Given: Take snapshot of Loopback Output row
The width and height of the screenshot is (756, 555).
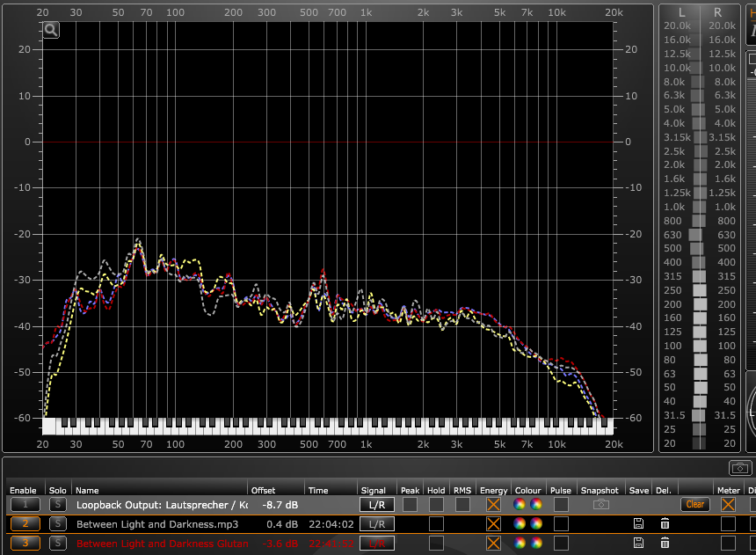Looking at the screenshot, I should [600, 505].
